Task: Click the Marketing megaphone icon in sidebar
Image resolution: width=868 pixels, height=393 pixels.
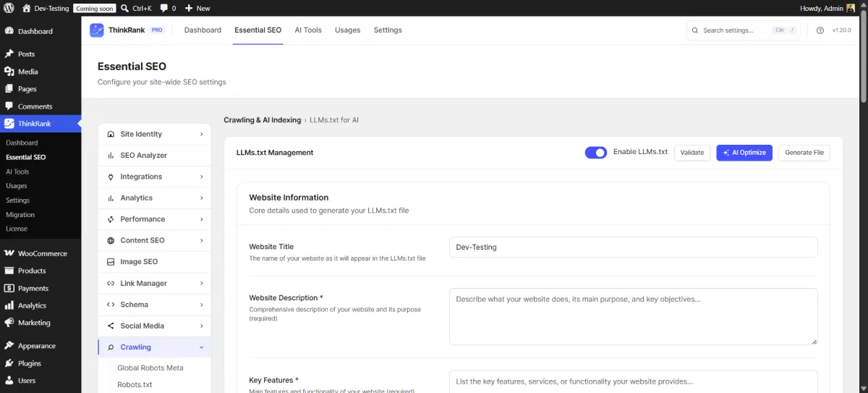Action: coord(9,323)
